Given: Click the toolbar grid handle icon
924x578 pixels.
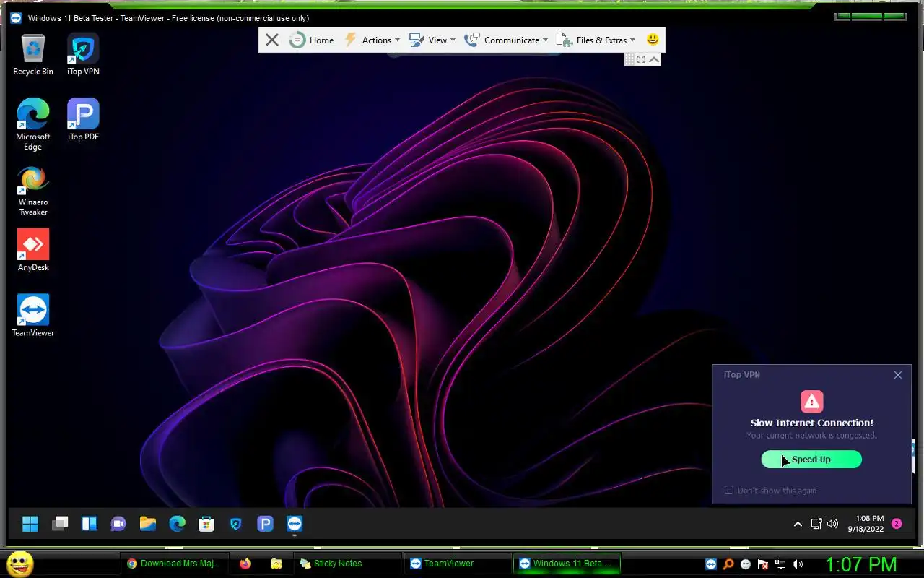Looking at the screenshot, I should click(629, 60).
